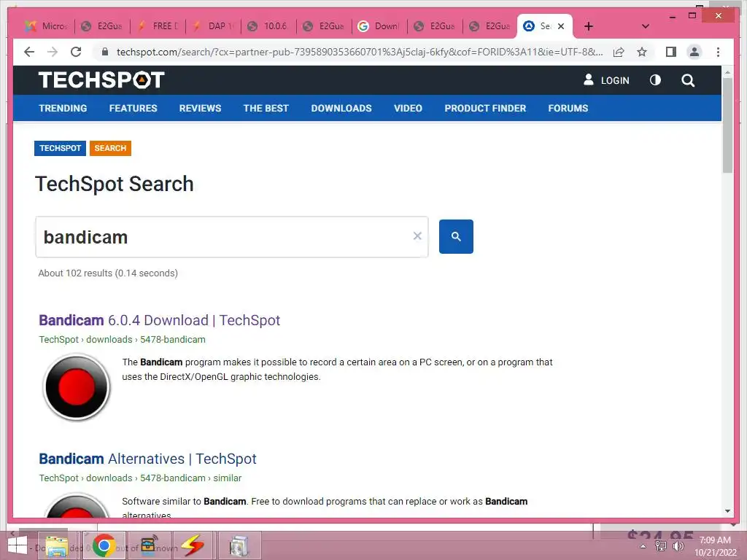Close the active Search tab
Viewport: 747px width, 560px height.
click(561, 26)
